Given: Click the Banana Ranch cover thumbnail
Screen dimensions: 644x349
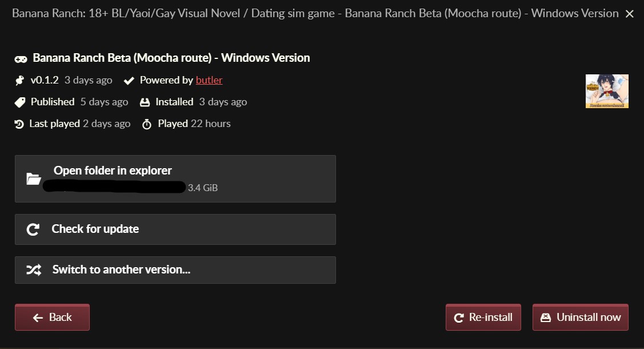Looking at the screenshot, I should click(607, 91).
